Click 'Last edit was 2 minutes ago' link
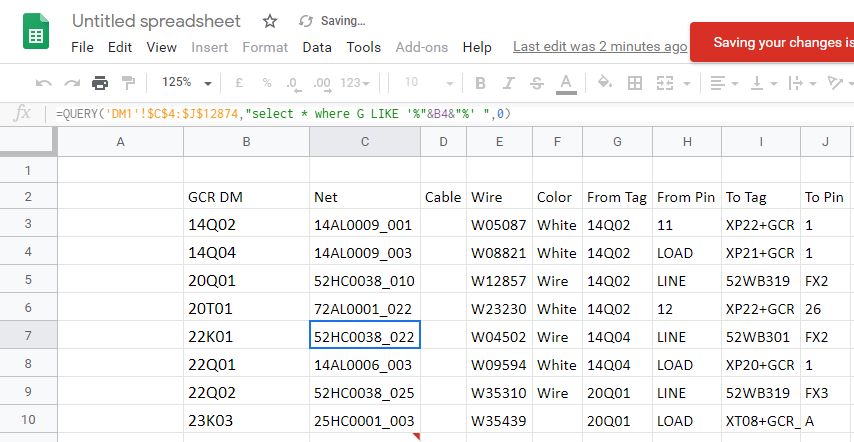This screenshot has width=854, height=442. pos(600,47)
